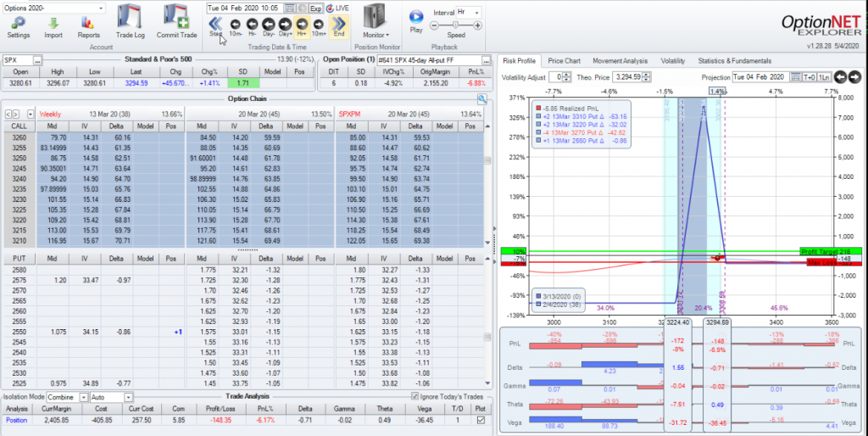The height and width of the screenshot is (436, 868).
Task: Click the option chain magnifier search icon
Action: pyautogui.click(x=482, y=99)
